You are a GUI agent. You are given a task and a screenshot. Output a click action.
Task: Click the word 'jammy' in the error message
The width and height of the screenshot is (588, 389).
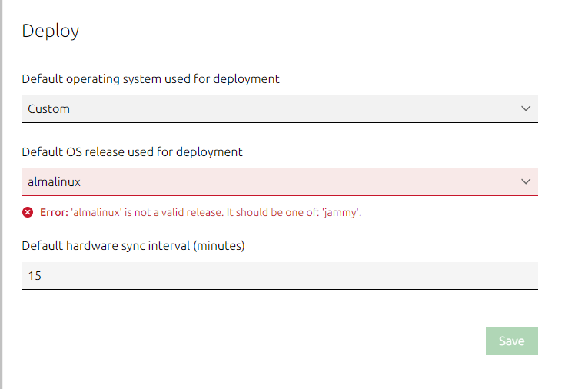[342, 212]
